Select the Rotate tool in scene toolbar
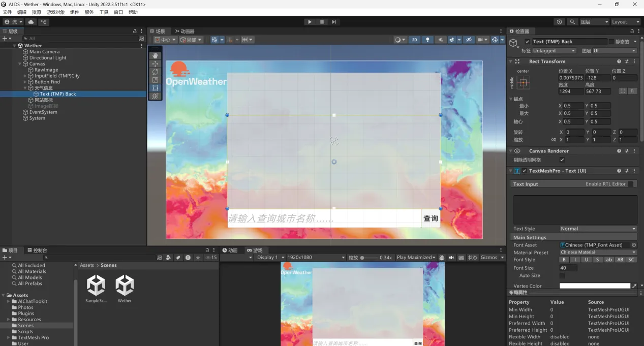644x346 pixels. [156, 72]
